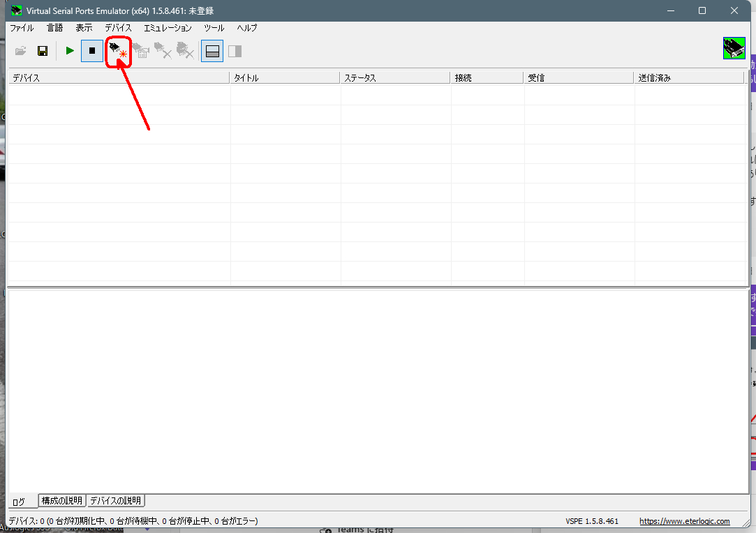Click the save configuration floppy icon
The image size is (756, 533).
click(43, 51)
